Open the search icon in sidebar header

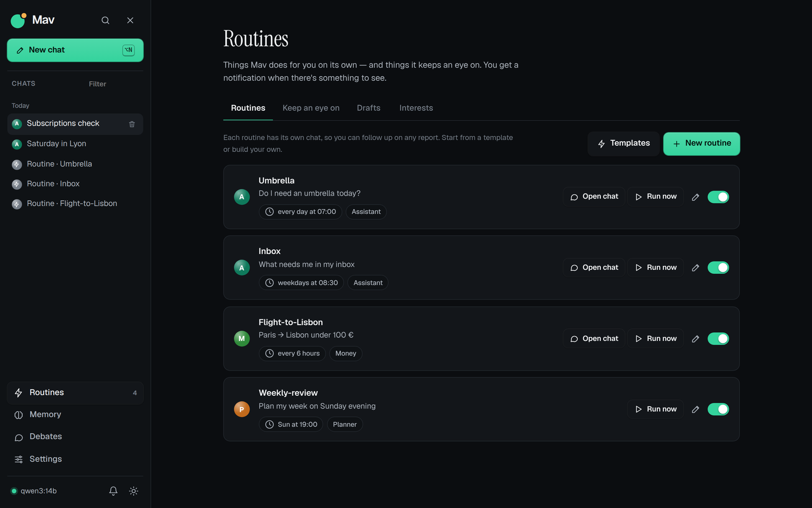tap(105, 20)
